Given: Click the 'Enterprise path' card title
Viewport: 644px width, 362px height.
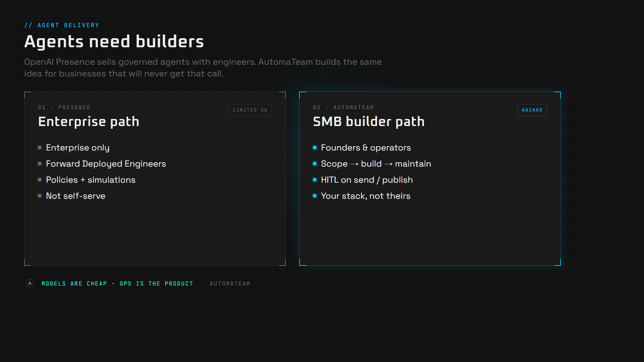Looking at the screenshot, I should coord(89,121).
